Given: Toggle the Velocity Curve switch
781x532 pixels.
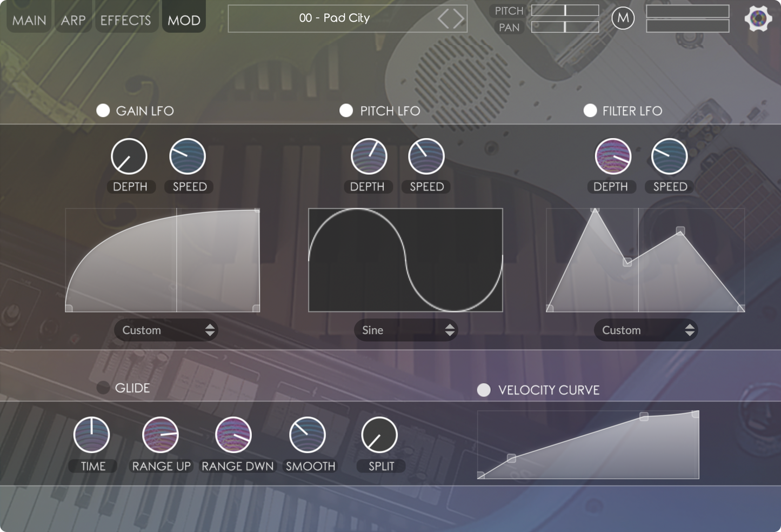Looking at the screenshot, I should click(x=484, y=390).
